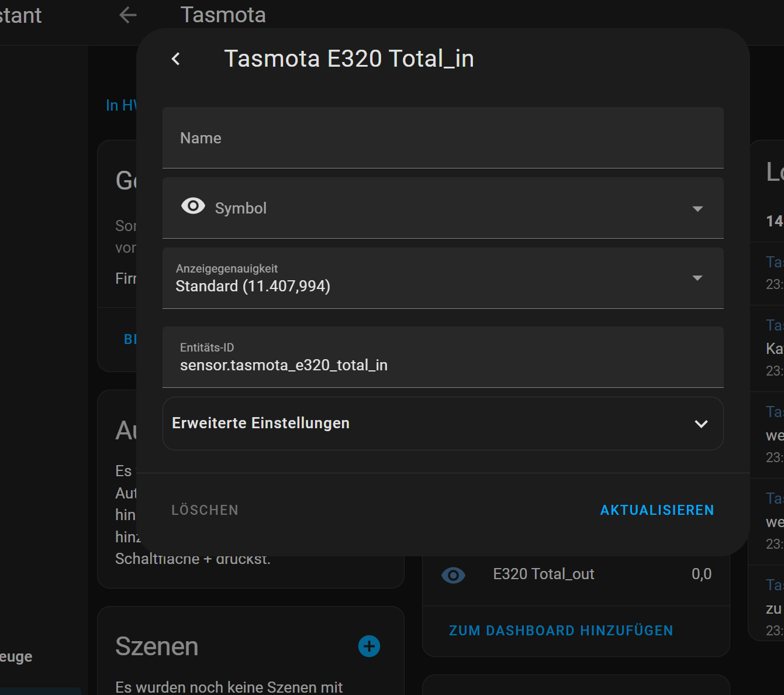
Task: Click the dialog title Tasmota E320 Total_in
Action: click(x=348, y=59)
